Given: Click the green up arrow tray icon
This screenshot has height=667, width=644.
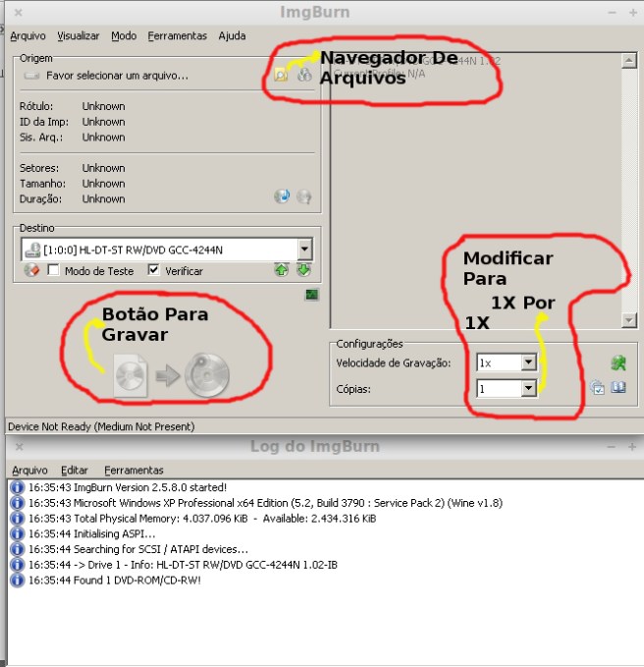Looking at the screenshot, I should click(282, 270).
